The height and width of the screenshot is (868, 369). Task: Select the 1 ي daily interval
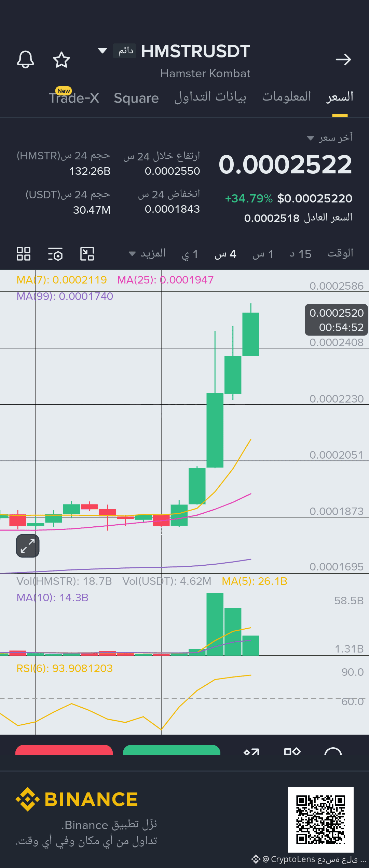pyautogui.click(x=190, y=254)
